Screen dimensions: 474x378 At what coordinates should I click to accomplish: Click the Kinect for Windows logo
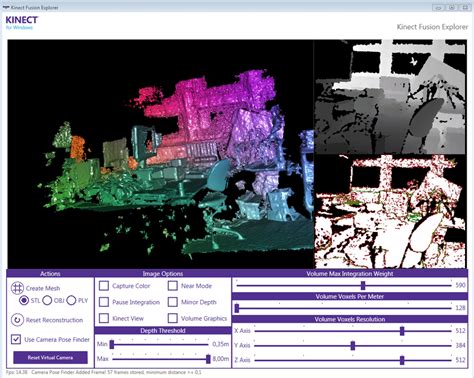[22, 23]
